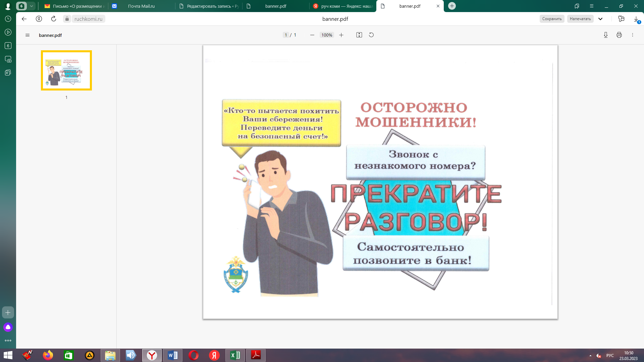The height and width of the screenshot is (362, 644).
Task: Click the Yandex home icon
Action: tap(39, 19)
